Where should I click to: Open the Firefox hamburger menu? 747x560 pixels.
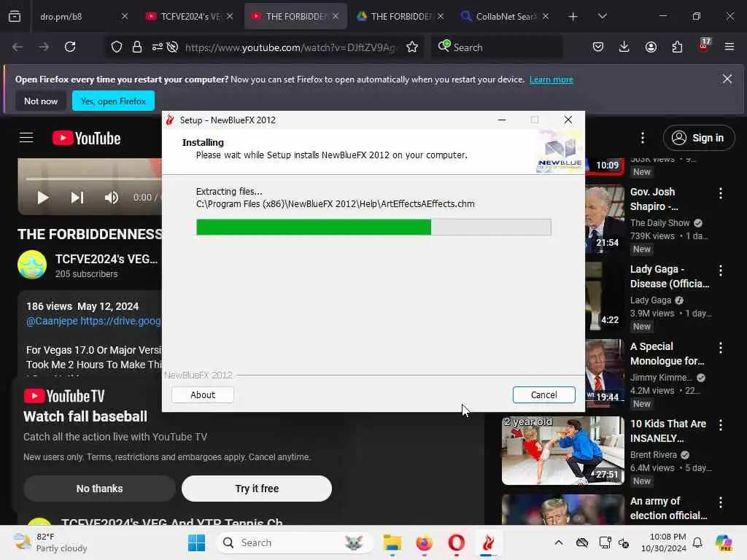point(729,47)
